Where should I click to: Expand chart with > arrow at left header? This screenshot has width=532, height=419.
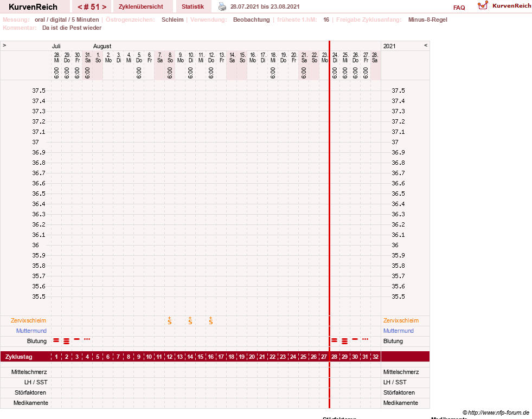coord(4,45)
